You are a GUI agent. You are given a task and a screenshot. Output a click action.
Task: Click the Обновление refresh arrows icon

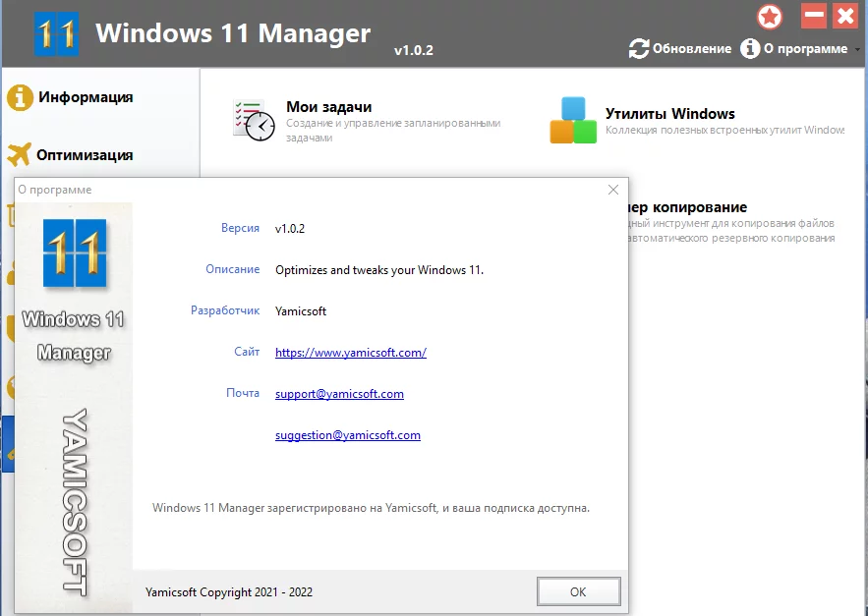tap(639, 49)
